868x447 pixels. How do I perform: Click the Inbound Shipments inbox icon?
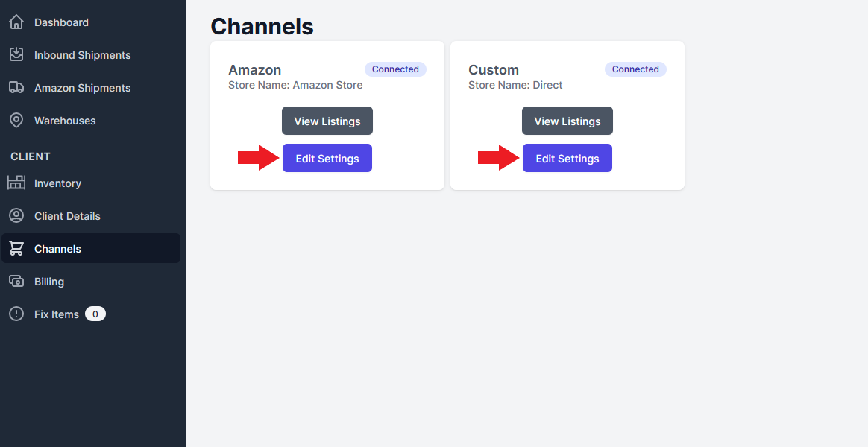click(x=16, y=55)
